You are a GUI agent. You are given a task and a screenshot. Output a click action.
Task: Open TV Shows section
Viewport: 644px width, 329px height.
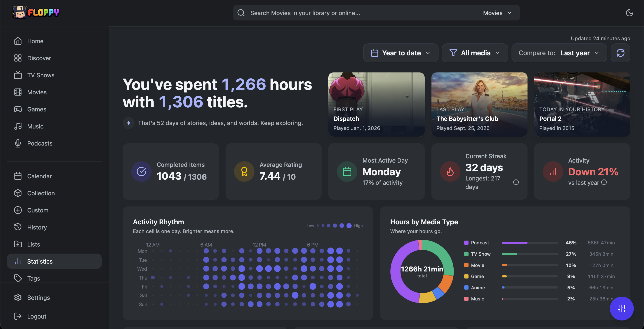click(54, 75)
